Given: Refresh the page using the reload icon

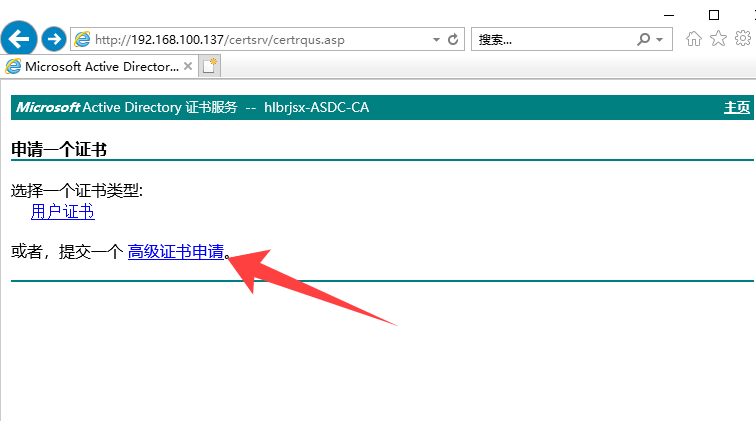Looking at the screenshot, I should point(454,39).
